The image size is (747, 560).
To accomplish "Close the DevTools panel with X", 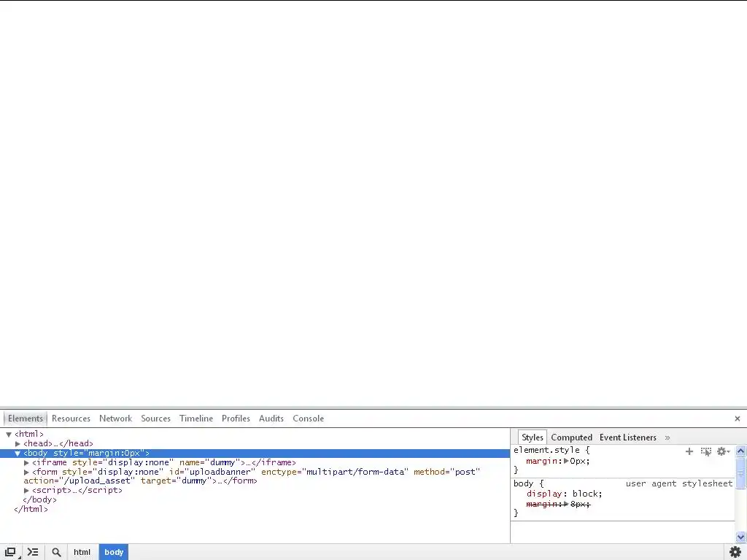I will pyautogui.click(x=737, y=419).
